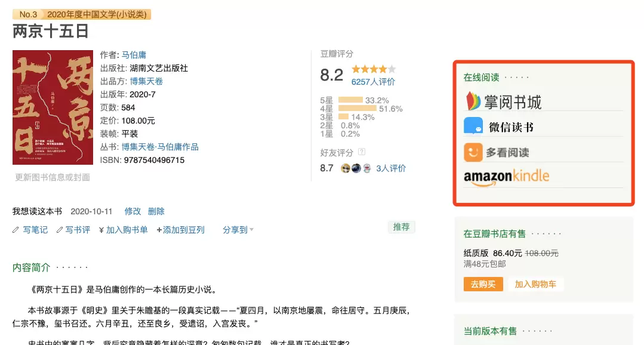This screenshot has height=345, width=644.
Task: Open the Amazon Kindle logo
Action: click(x=506, y=177)
